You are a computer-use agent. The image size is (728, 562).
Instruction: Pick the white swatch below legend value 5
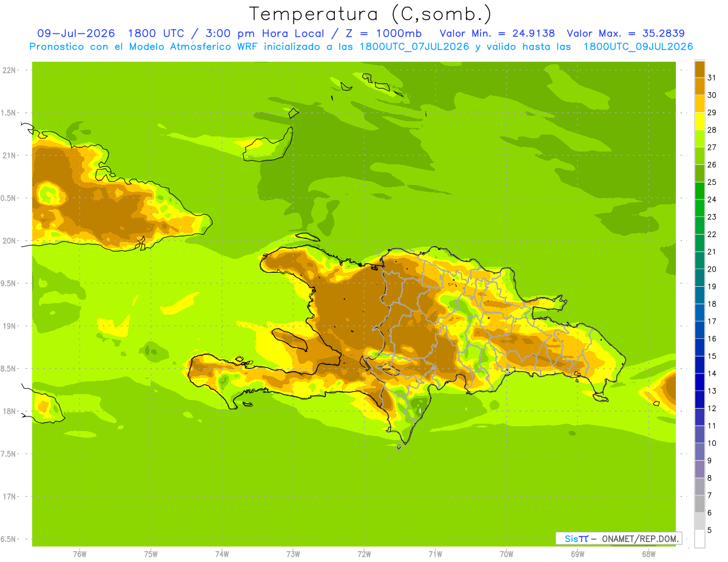tap(699, 538)
